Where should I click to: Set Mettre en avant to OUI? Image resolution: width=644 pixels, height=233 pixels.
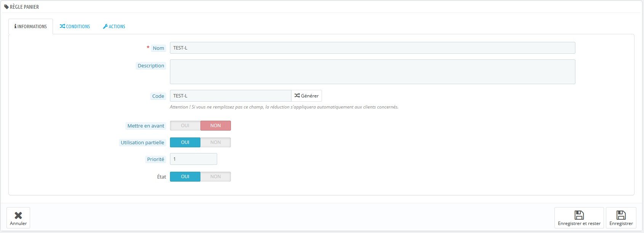pos(185,126)
